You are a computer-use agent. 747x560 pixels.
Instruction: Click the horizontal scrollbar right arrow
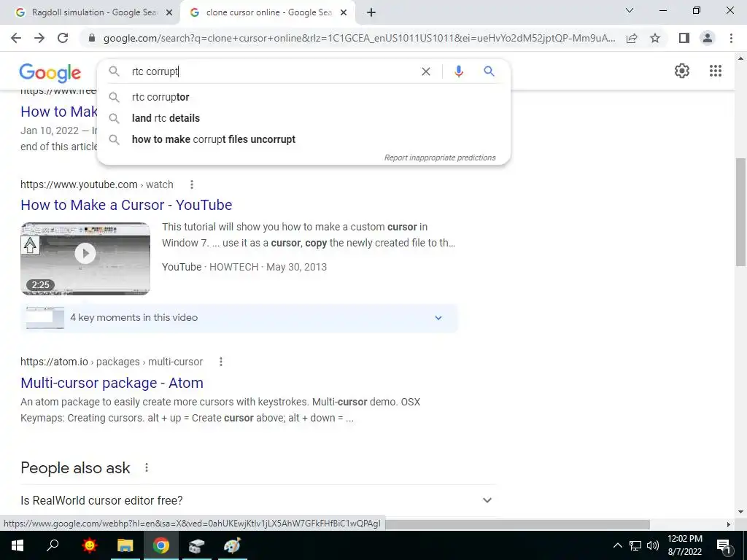(729, 524)
